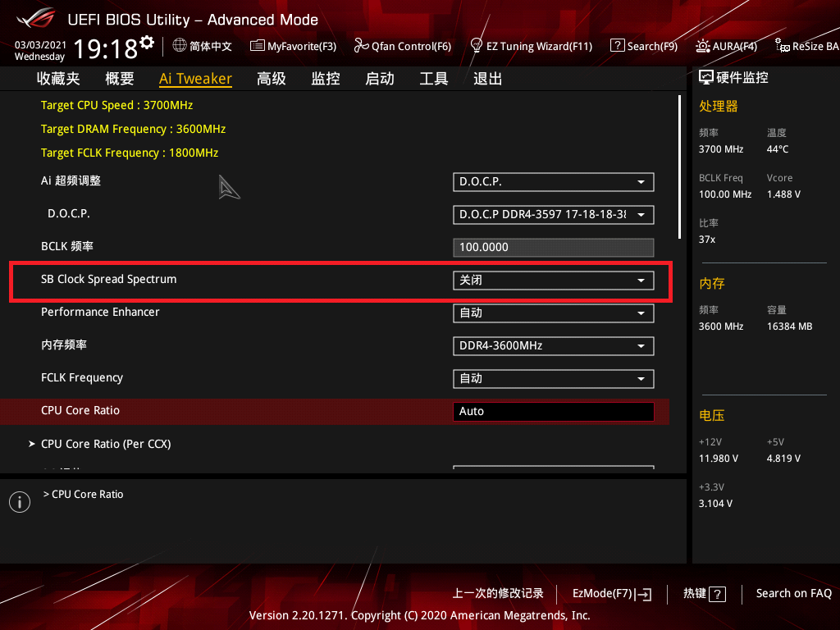Click the 硬件监控 monitor icon

pyautogui.click(x=706, y=76)
